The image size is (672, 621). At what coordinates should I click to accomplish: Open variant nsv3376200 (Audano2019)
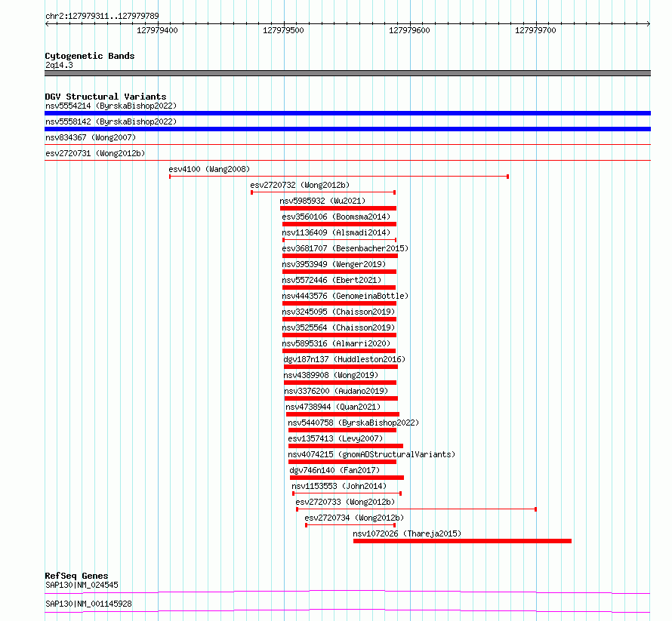pos(337,391)
